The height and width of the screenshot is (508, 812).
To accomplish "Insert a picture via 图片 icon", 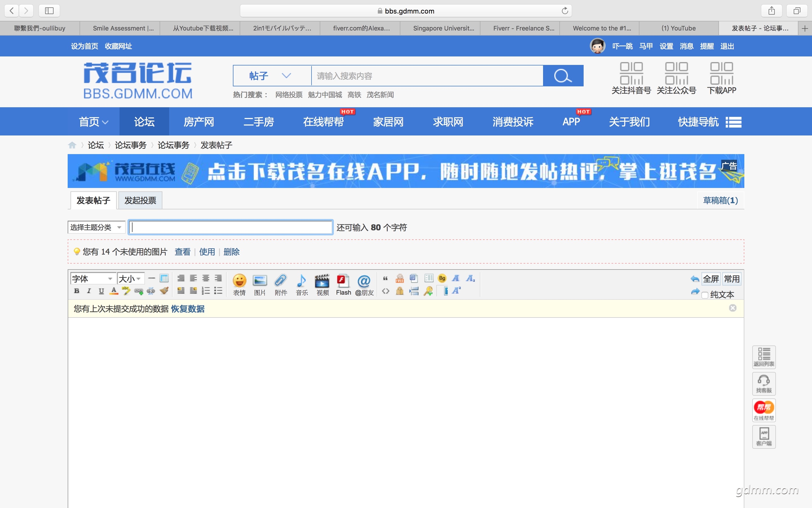I will (260, 284).
